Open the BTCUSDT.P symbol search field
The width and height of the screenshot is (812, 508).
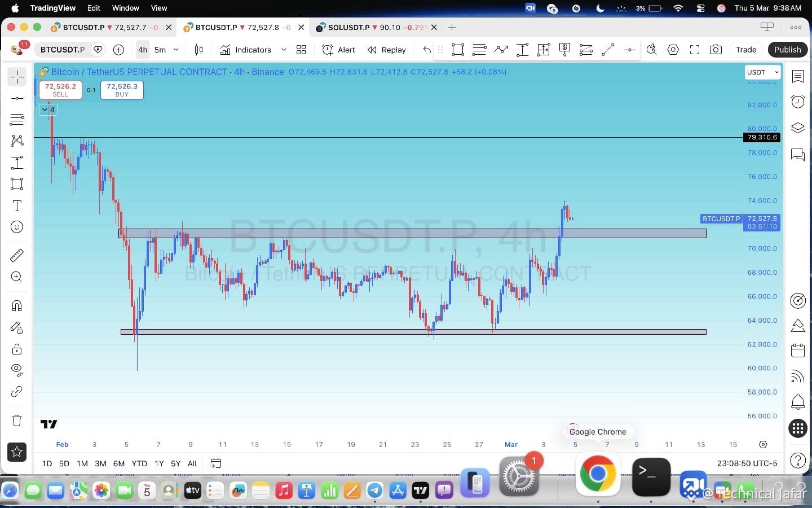click(x=63, y=50)
